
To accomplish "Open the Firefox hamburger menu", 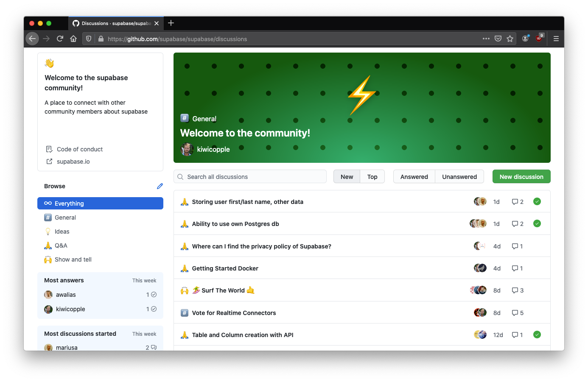I will coord(556,39).
